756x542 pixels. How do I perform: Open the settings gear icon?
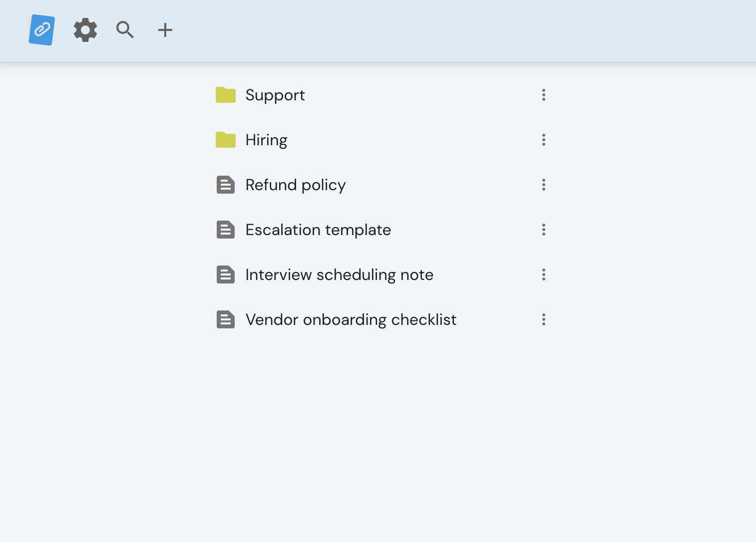(85, 30)
